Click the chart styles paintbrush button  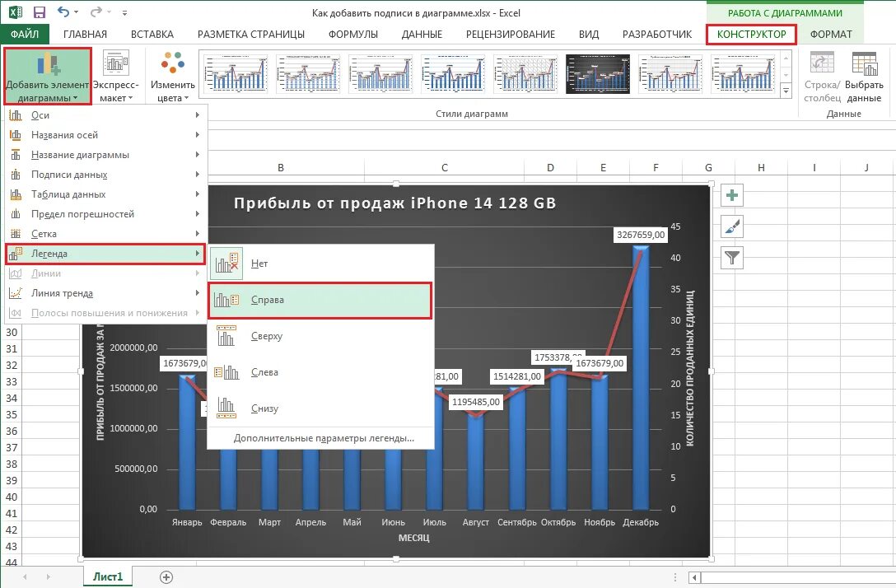(732, 226)
